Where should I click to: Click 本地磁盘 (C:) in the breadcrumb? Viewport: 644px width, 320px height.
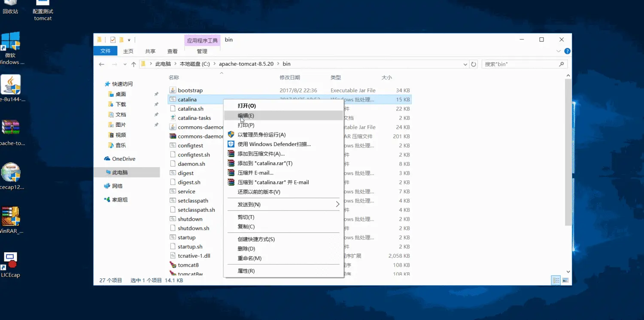(x=195, y=64)
